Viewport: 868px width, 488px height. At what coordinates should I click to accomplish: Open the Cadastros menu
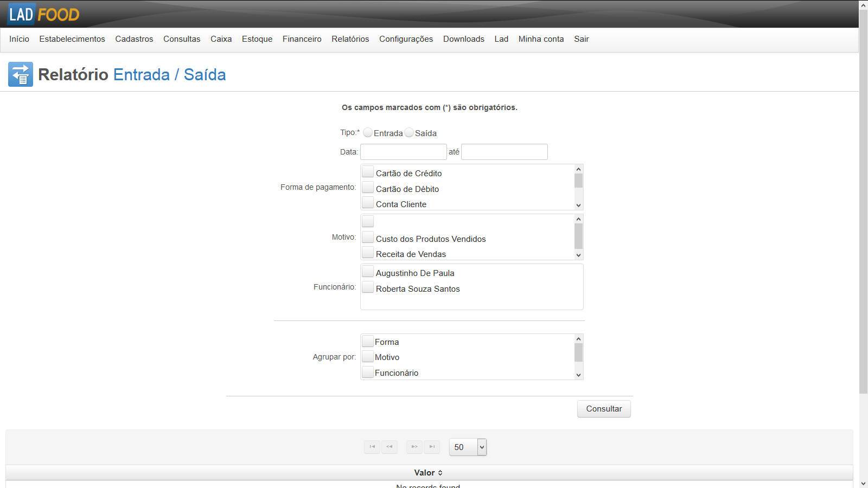(134, 39)
